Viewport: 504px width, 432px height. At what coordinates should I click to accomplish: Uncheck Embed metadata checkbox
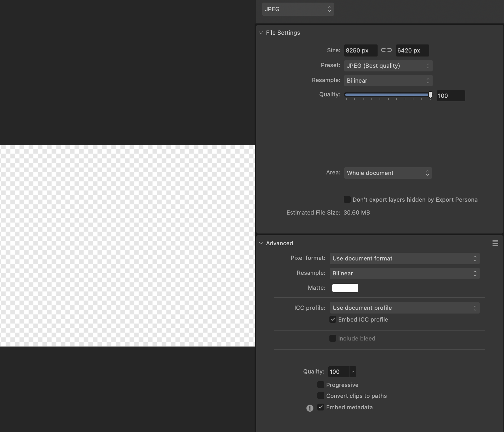click(x=321, y=407)
